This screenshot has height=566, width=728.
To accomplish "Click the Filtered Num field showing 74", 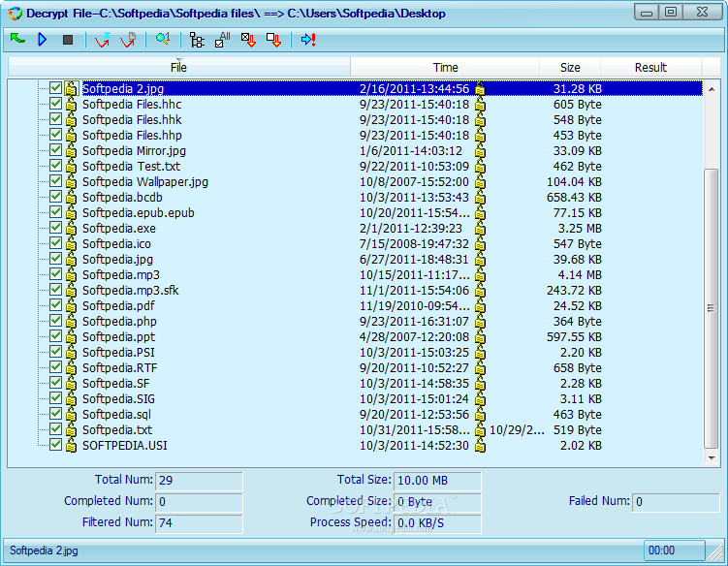I will tap(199, 522).
